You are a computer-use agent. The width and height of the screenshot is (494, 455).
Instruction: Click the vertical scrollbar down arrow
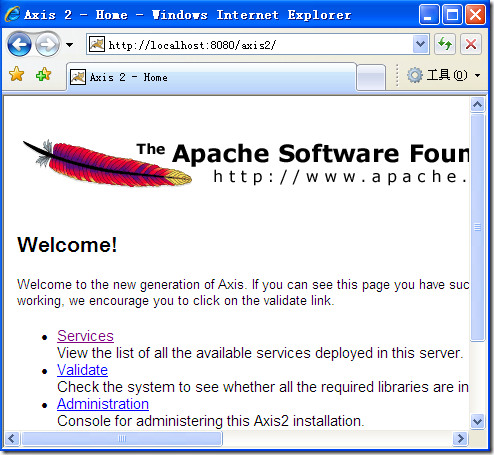click(x=477, y=421)
